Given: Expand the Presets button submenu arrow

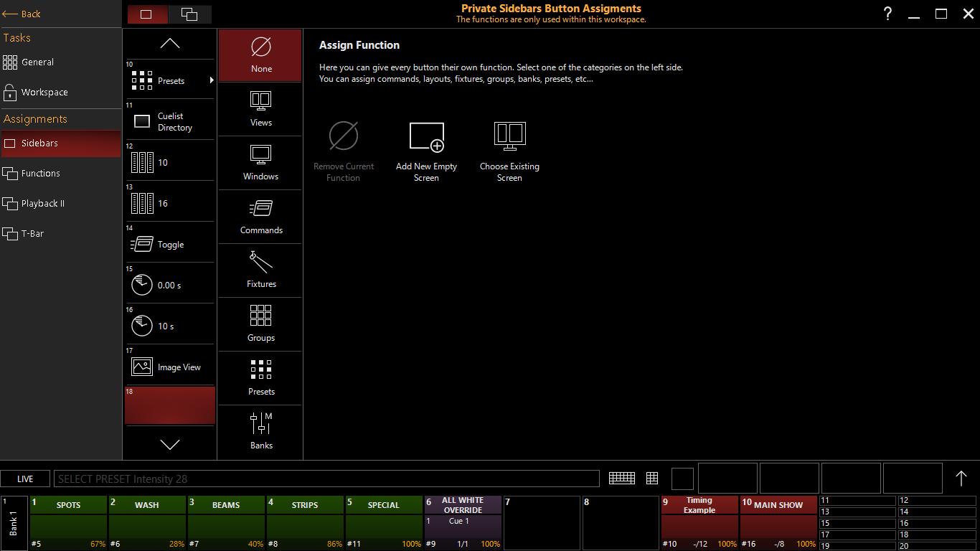Looking at the screenshot, I should (212, 80).
